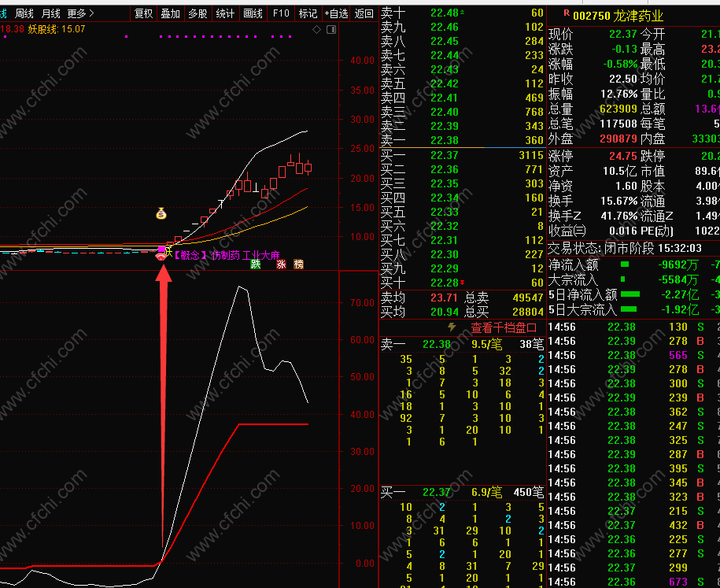The width and height of the screenshot is (720, 588).
Task: Click the red R badge before 002750
Action: 567,14
